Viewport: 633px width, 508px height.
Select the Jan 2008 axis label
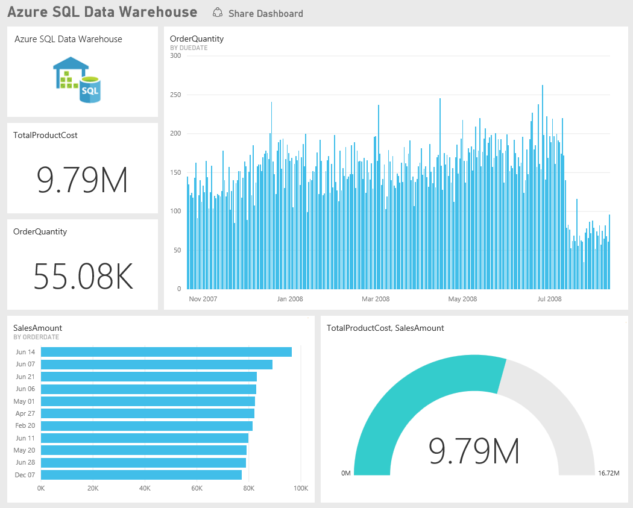point(290,299)
